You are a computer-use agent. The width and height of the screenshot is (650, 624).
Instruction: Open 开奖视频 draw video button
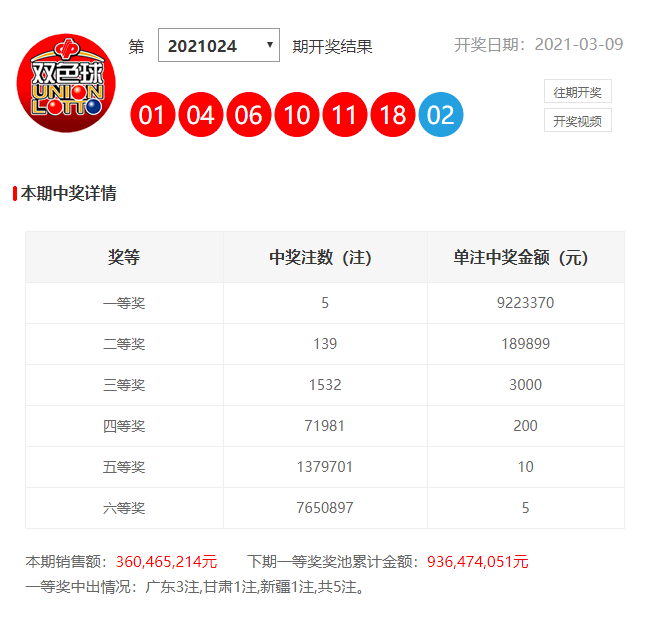577,121
